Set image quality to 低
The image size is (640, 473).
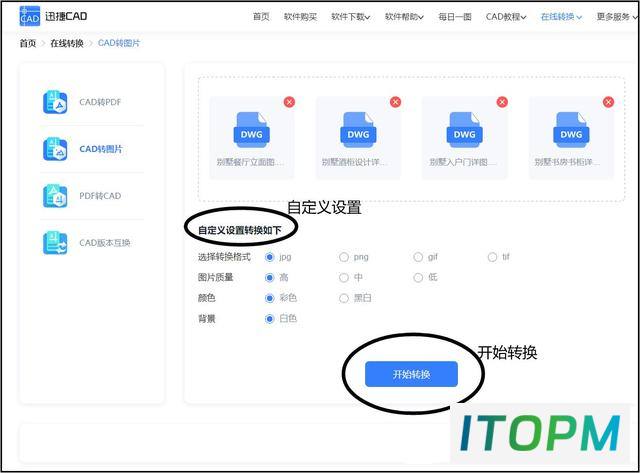418,278
